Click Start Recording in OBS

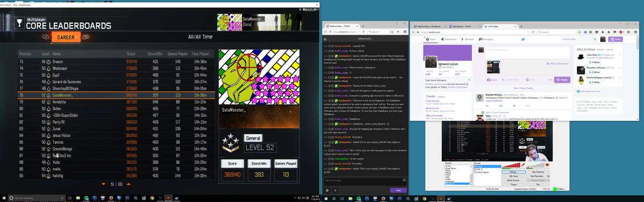(536, 176)
